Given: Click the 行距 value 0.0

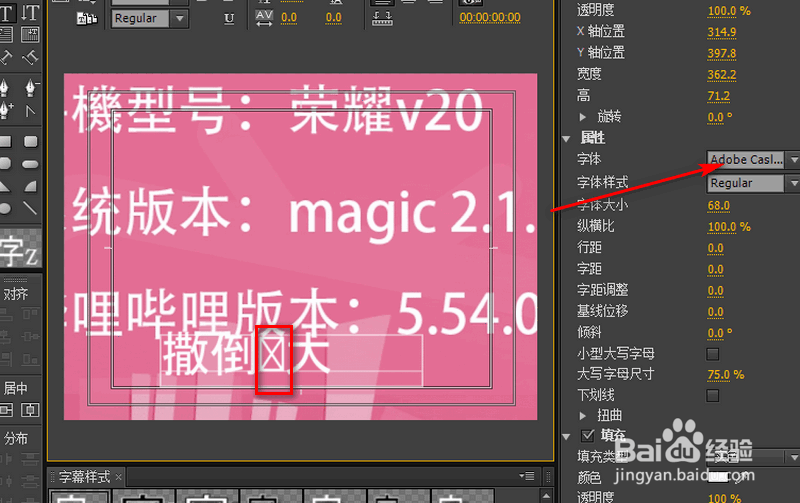Looking at the screenshot, I should 715,248.
